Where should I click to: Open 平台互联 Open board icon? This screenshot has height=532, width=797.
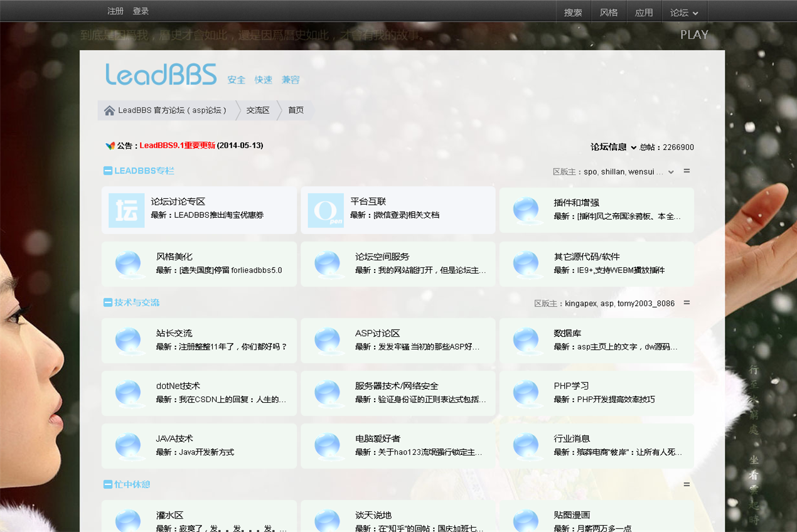coord(326,210)
